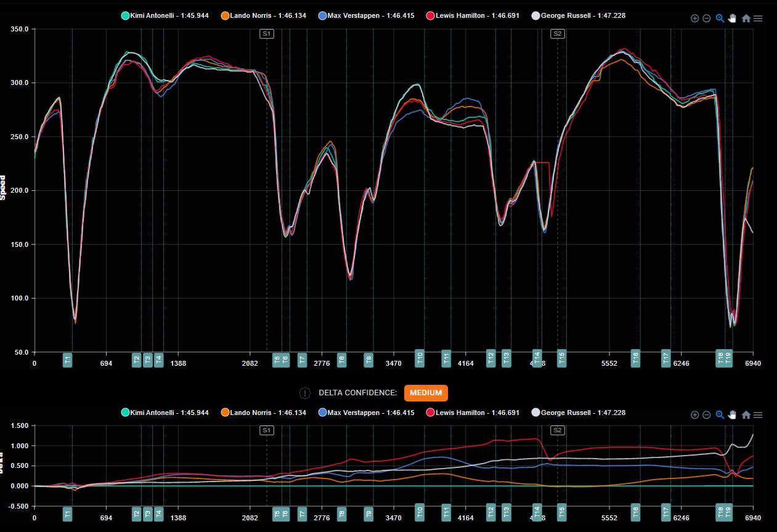This screenshot has height=532, width=777.
Task: Toggle Lewis Hamilton series in speed chart legend
Action: [473, 15]
